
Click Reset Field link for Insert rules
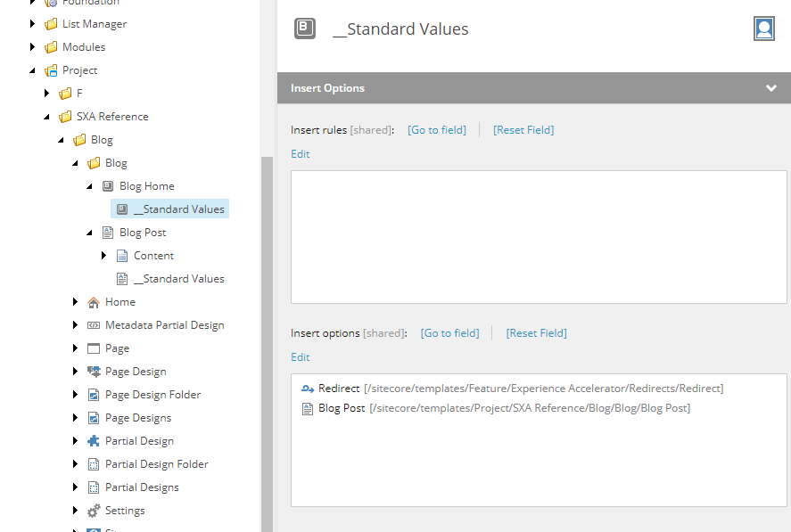click(523, 130)
